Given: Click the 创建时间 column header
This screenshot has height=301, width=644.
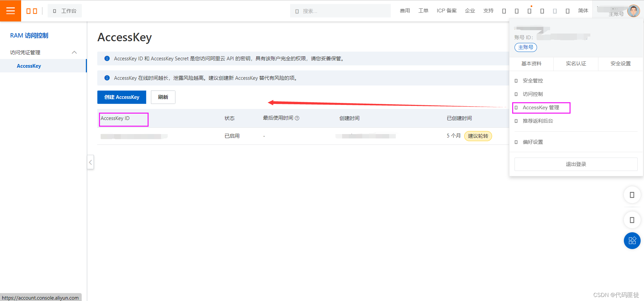Looking at the screenshot, I should pyautogui.click(x=350, y=118).
